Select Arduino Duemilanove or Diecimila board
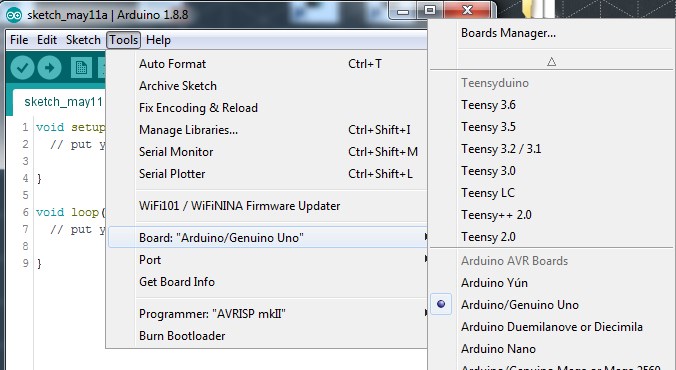Screen dimensions: 676x370 pos(552,327)
